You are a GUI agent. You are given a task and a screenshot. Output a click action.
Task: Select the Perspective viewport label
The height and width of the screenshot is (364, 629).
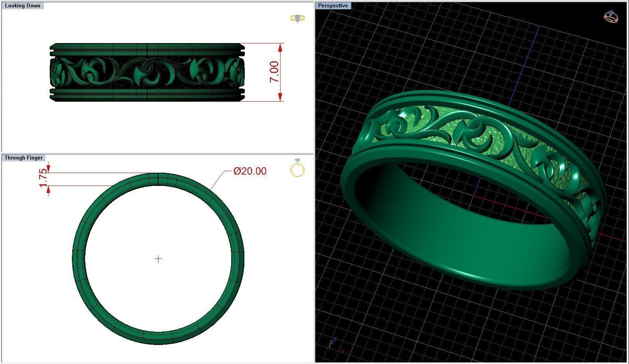pyautogui.click(x=333, y=6)
